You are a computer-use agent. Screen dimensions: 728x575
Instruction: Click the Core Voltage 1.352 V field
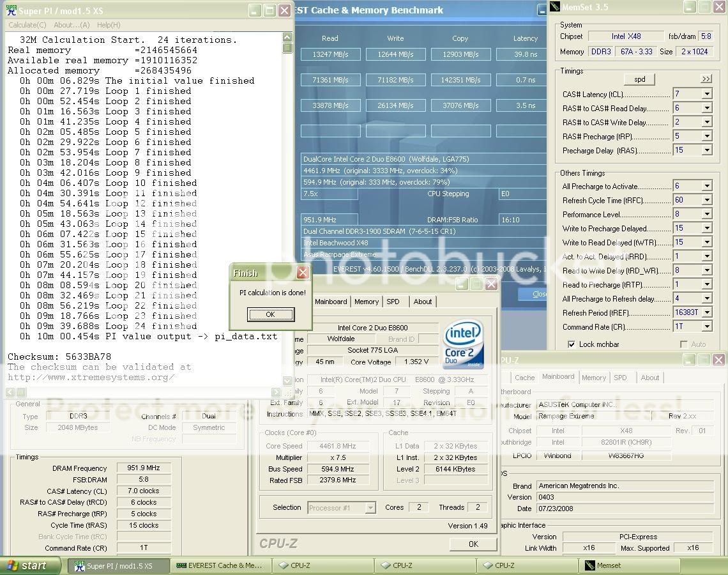[x=416, y=362]
